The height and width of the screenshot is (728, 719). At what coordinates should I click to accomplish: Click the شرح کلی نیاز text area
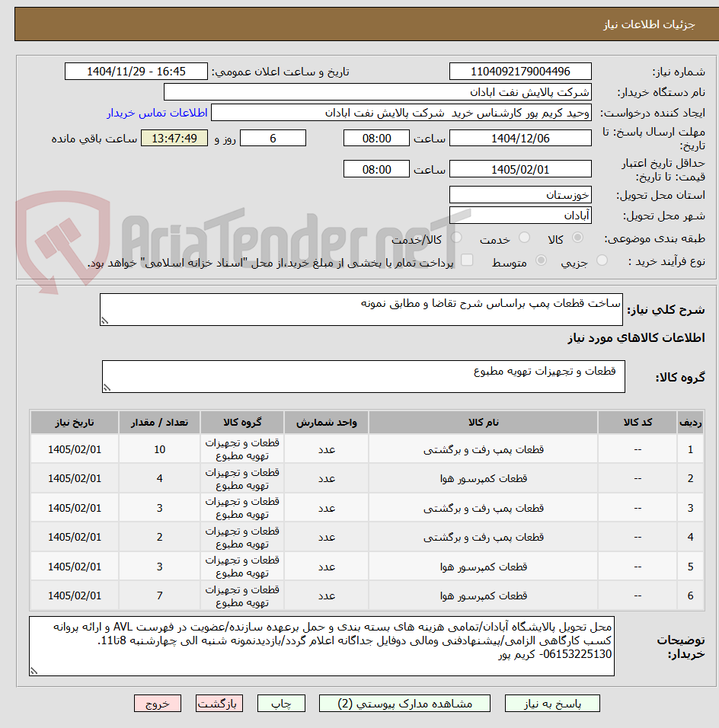[361, 309]
